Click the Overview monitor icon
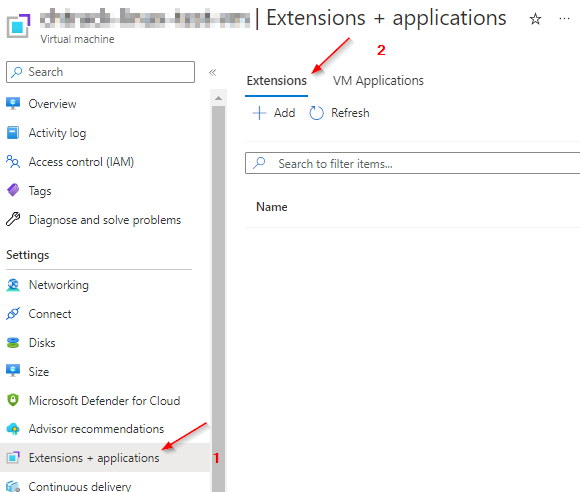 [13, 104]
